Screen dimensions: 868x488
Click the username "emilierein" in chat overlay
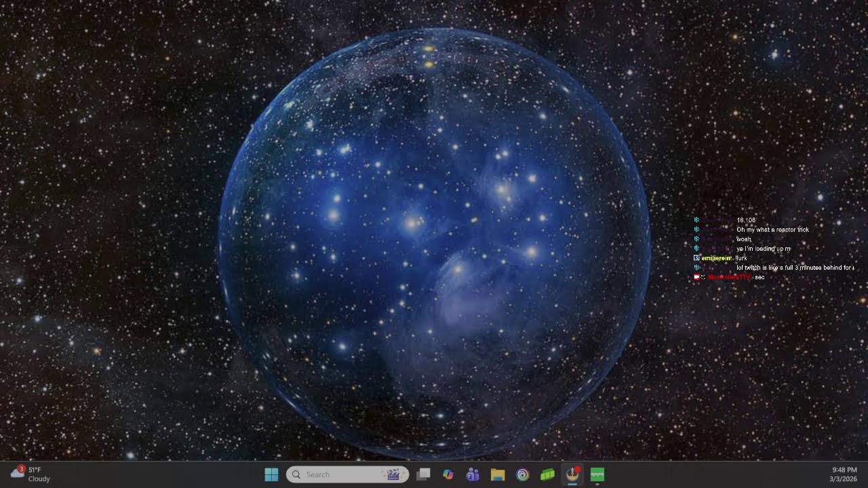click(x=717, y=258)
